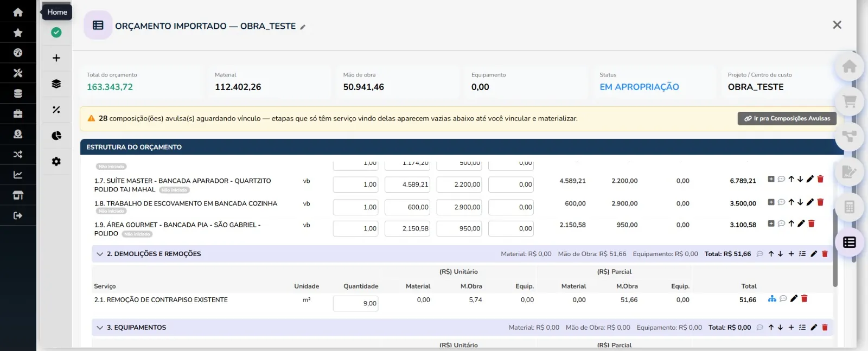Open composition tree for REMOÇÃO DE CONTRAPISO

pos(772,298)
